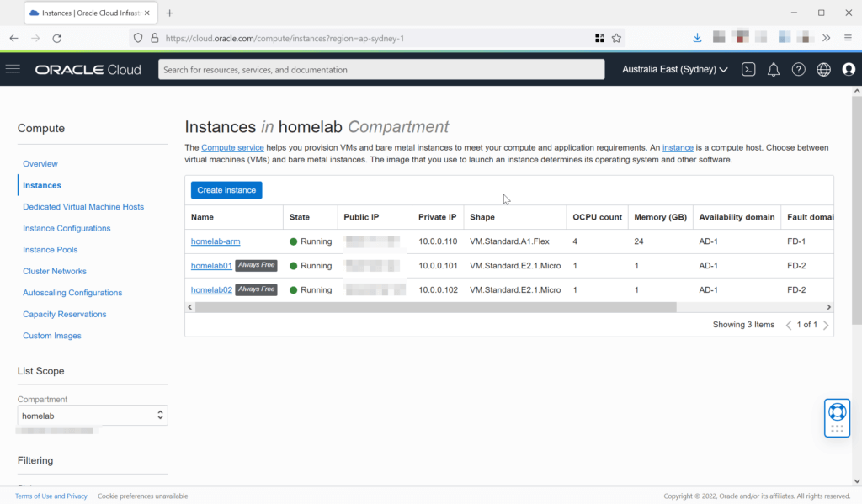The height and width of the screenshot is (504, 862).
Task: Click the private IP 10.0.0.101 cell
Action: click(x=438, y=266)
